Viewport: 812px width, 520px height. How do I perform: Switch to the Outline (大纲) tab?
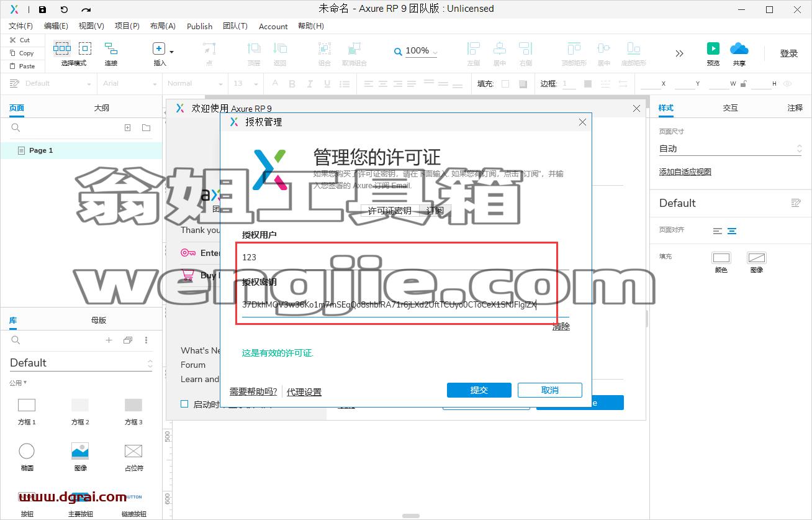(102, 108)
